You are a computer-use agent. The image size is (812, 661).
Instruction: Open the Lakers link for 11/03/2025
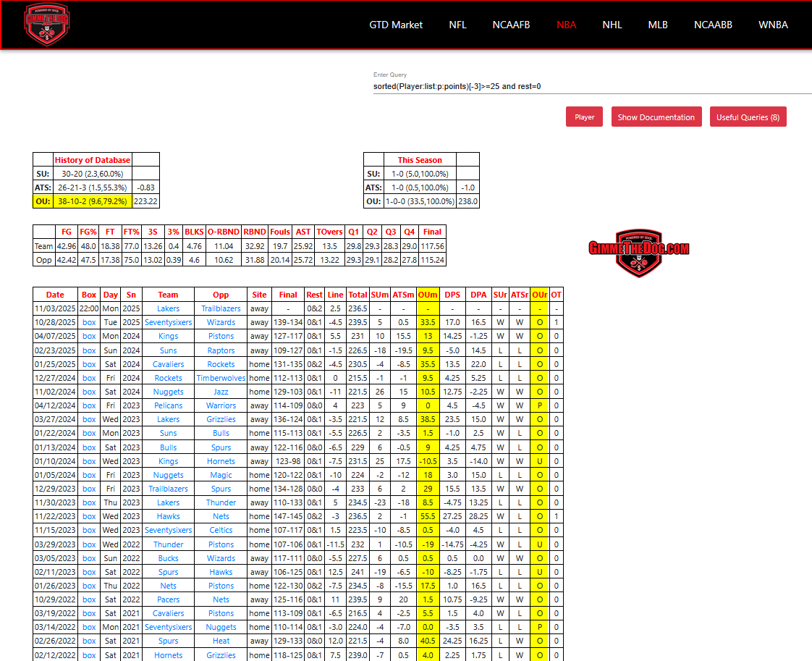tap(169, 308)
